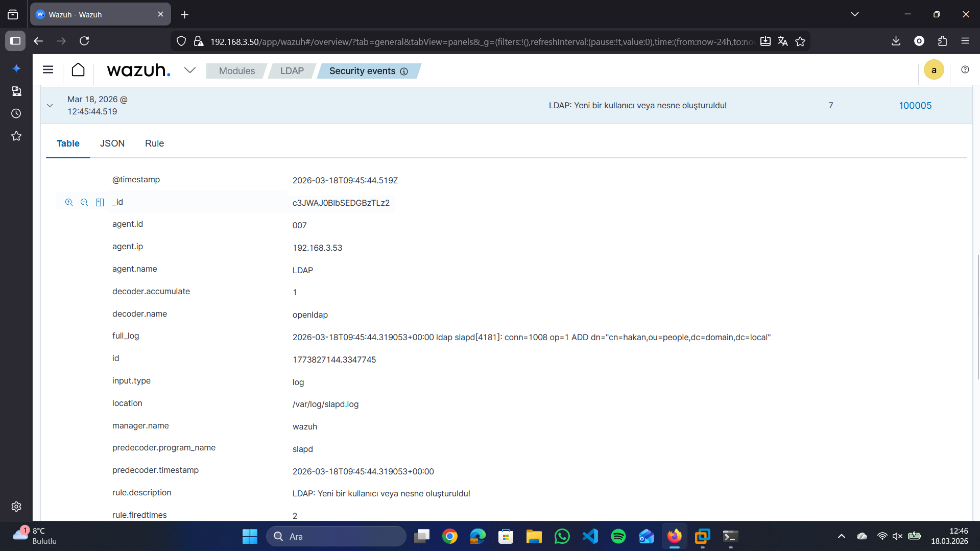Click the location value /var/log/slapd.log
Screen dimensions: 980x551
[325, 404]
